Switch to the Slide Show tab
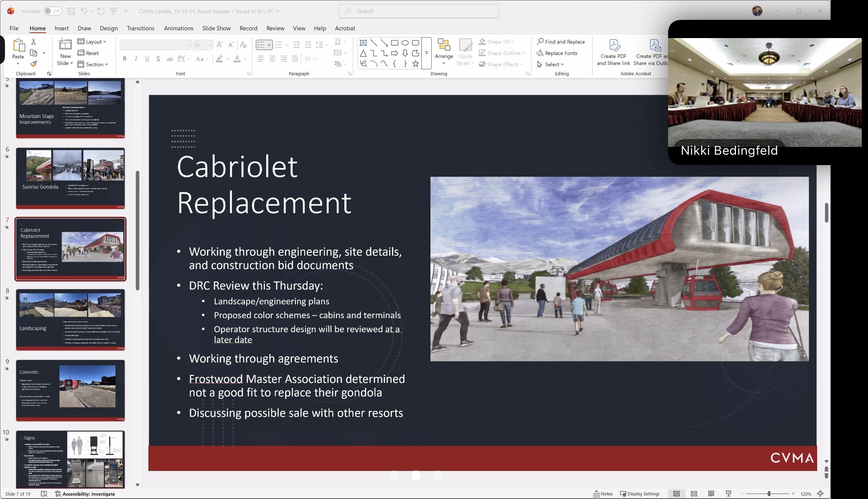This screenshot has width=868, height=499. point(216,28)
